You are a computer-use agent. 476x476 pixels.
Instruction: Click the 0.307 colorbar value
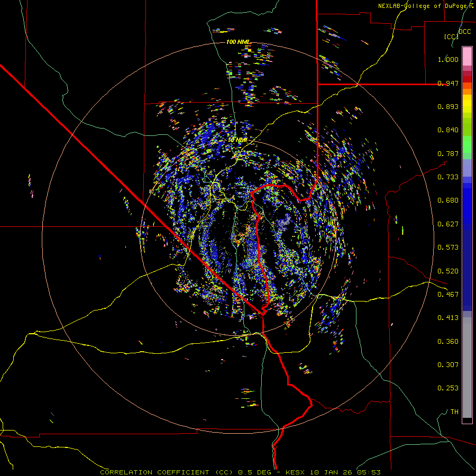[448, 364]
